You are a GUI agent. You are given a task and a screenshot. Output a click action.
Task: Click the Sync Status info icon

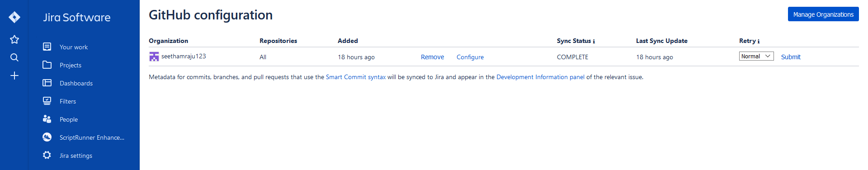coord(594,41)
